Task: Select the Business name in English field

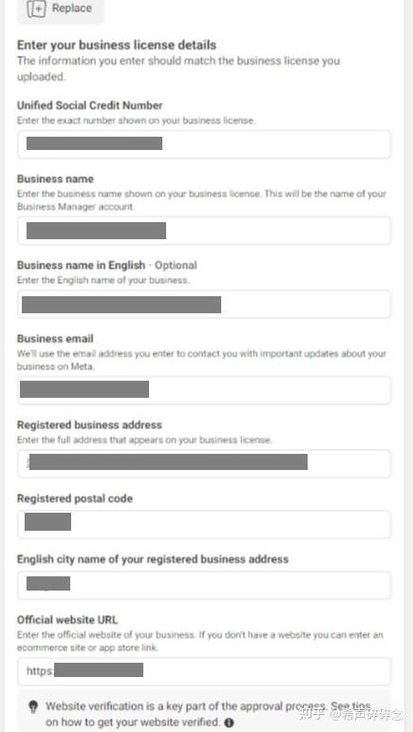Action: (204, 304)
